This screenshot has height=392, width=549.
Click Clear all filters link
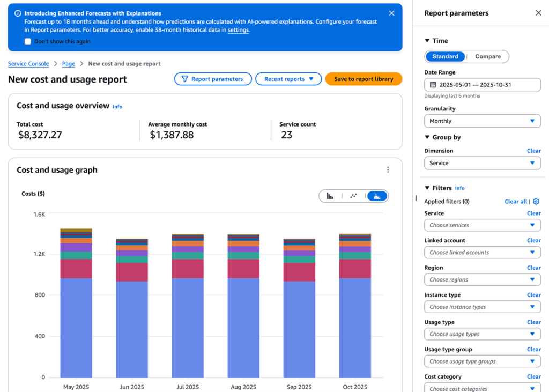515,202
